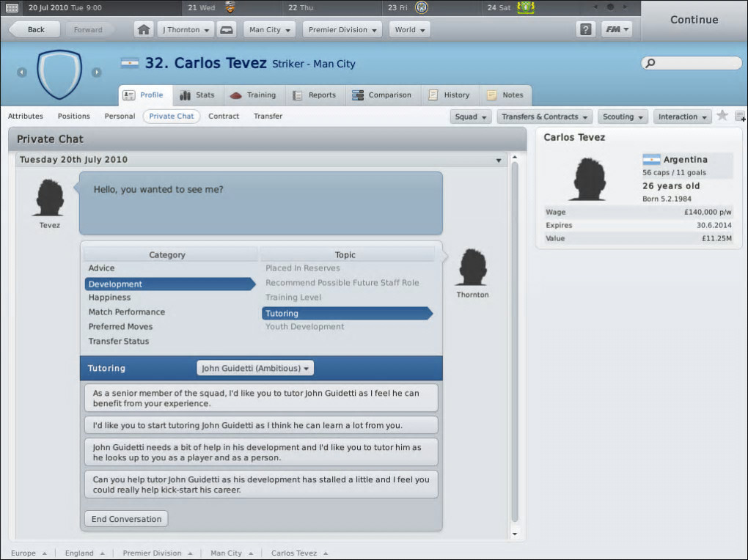The height and width of the screenshot is (560, 748).
Task: Open the Contract sub-tab
Action: coord(223,116)
